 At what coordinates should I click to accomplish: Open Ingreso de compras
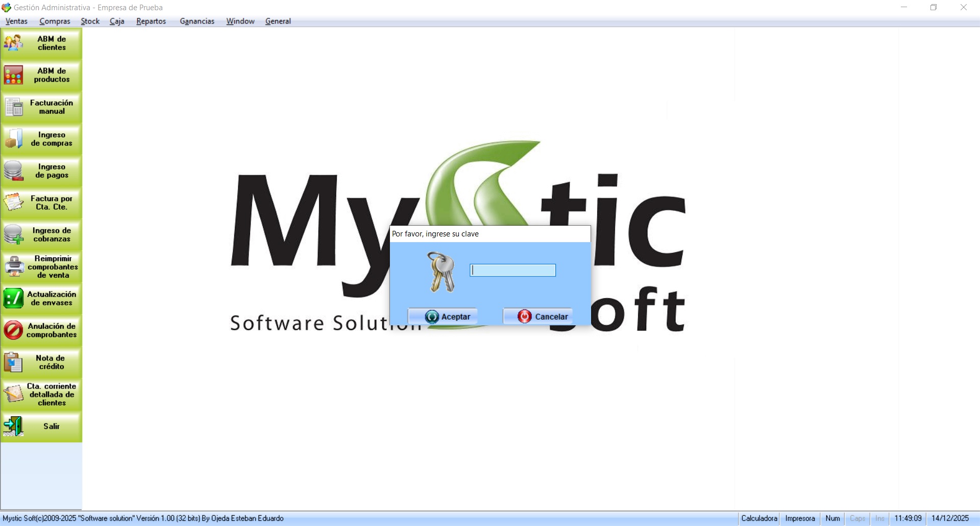pos(41,139)
